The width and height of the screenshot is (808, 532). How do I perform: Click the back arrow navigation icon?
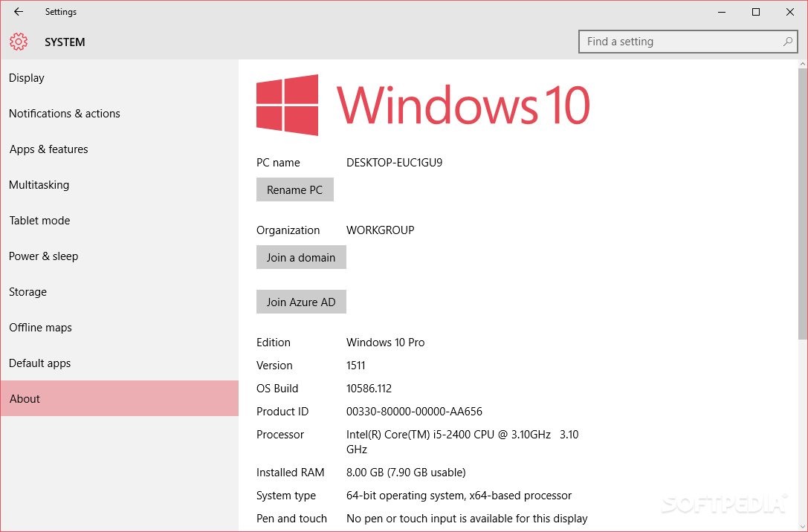(x=18, y=12)
